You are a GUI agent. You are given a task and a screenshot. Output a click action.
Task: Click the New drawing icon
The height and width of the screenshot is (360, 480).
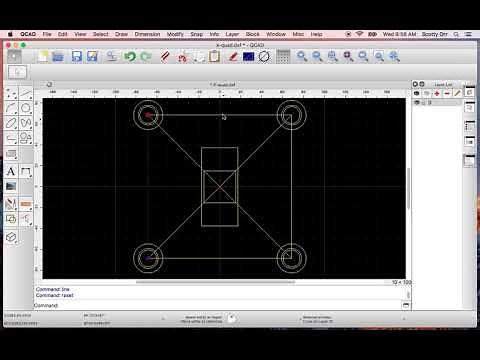pos(43,56)
